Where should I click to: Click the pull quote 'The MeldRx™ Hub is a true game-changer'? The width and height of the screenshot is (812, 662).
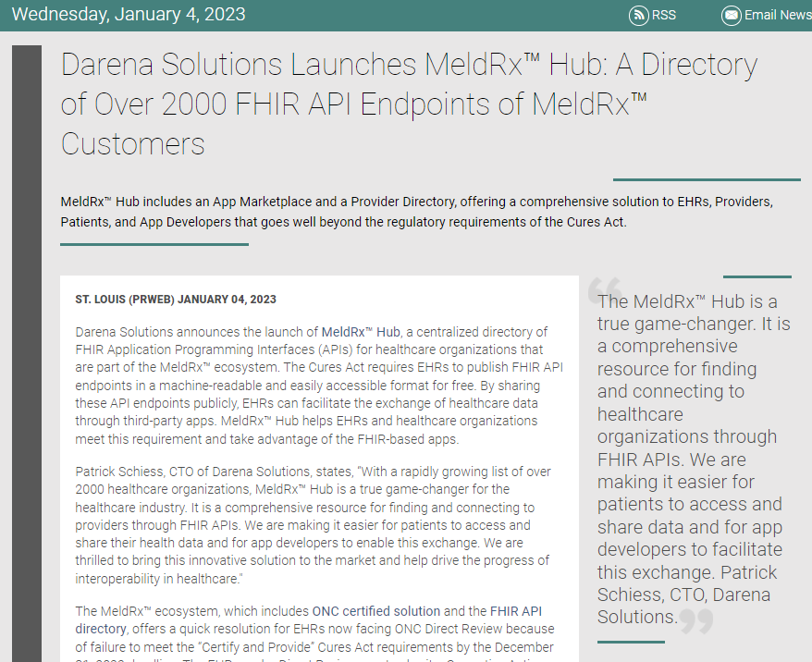694,459
